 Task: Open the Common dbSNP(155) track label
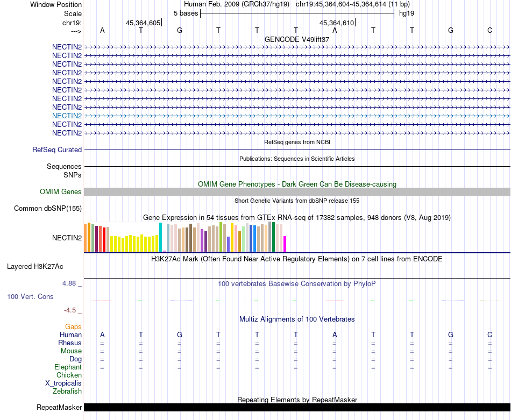click(48, 209)
